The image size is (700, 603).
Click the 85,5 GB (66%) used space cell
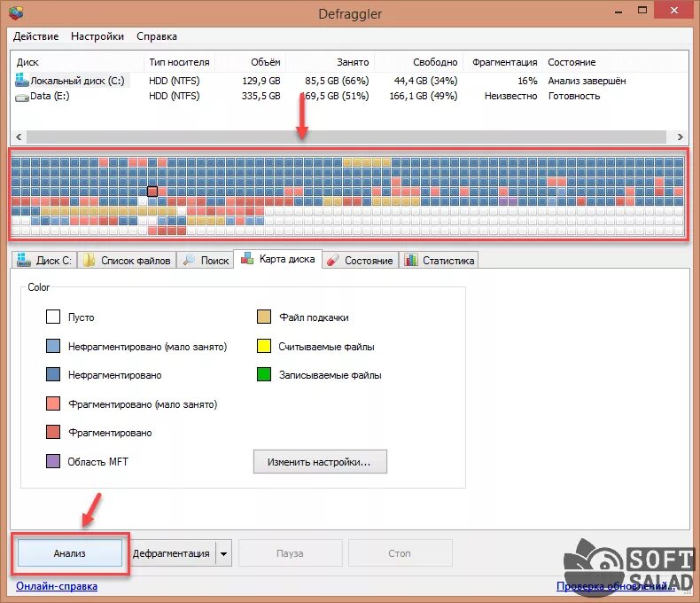(x=337, y=81)
